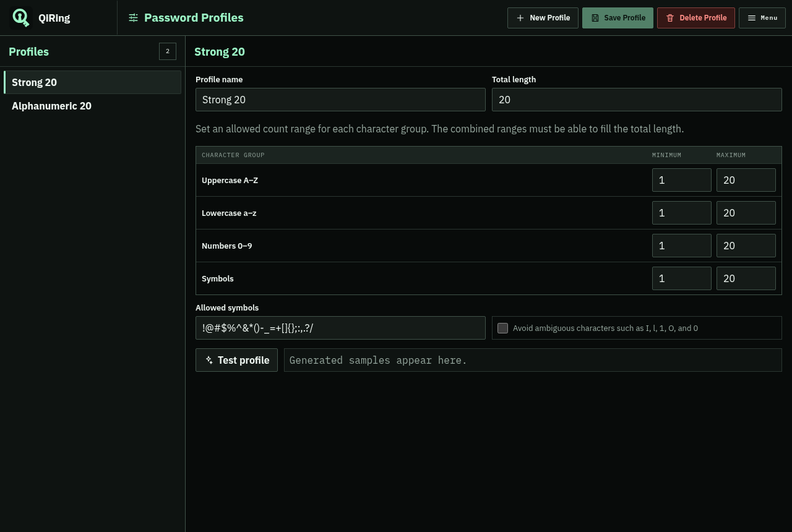Click the CHARACTER GROUP column header
Image resolution: width=792 pixels, height=532 pixels.
233,155
